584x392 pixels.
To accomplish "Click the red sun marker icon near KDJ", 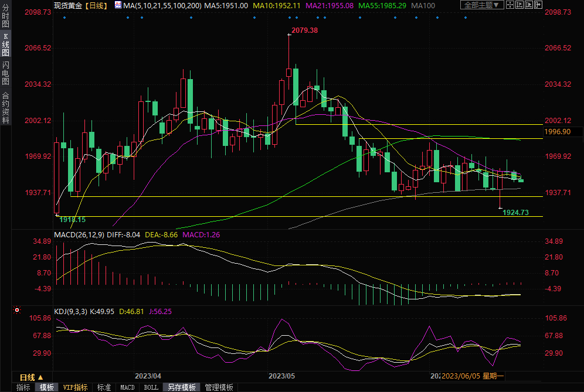I will click(18, 310).
